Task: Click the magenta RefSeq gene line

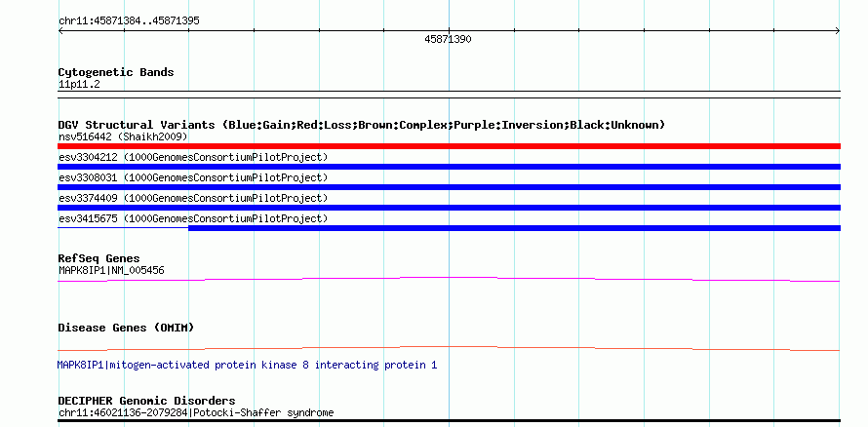Action: tap(449, 280)
